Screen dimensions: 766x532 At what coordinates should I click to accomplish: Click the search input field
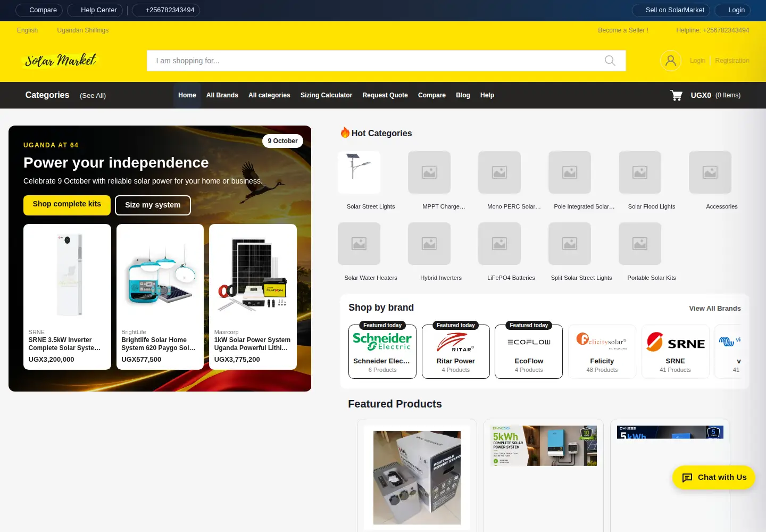coord(386,61)
